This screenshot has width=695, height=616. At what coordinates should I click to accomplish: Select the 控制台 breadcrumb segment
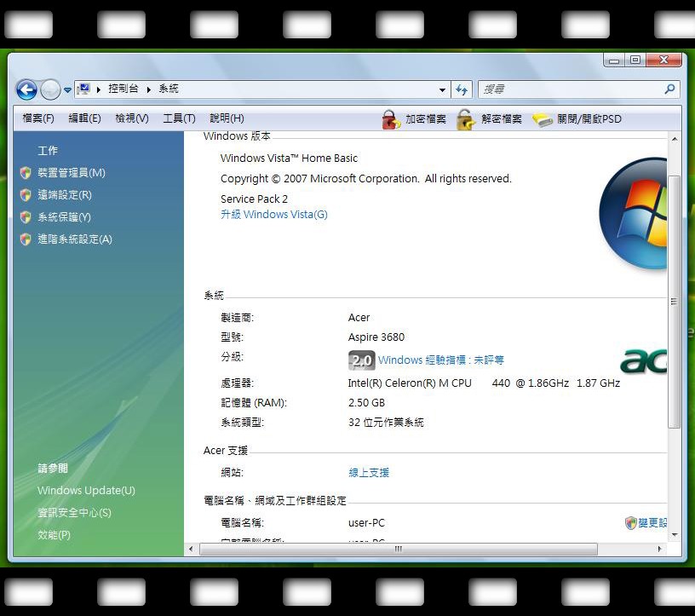[123, 89]
